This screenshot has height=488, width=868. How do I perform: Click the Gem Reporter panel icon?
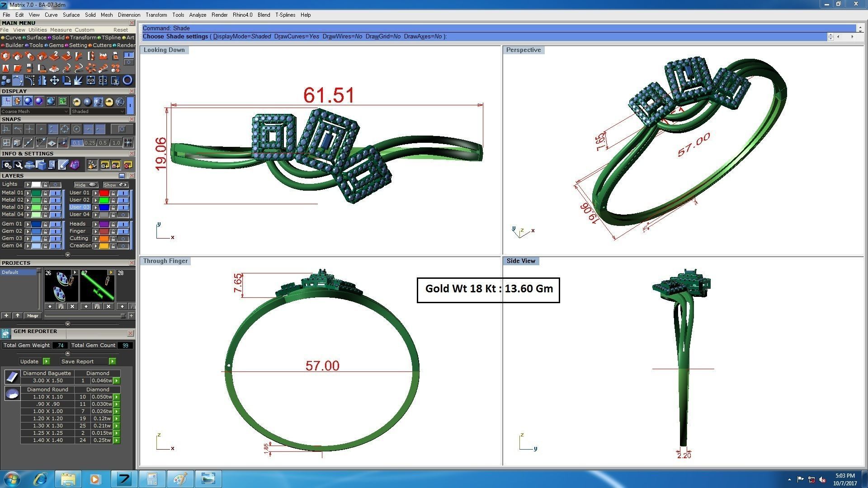[5, 333]
